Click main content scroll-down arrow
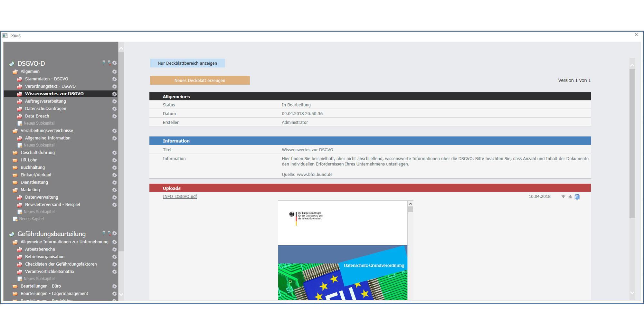This screenshot has width=644, height=322. [632, 293]
